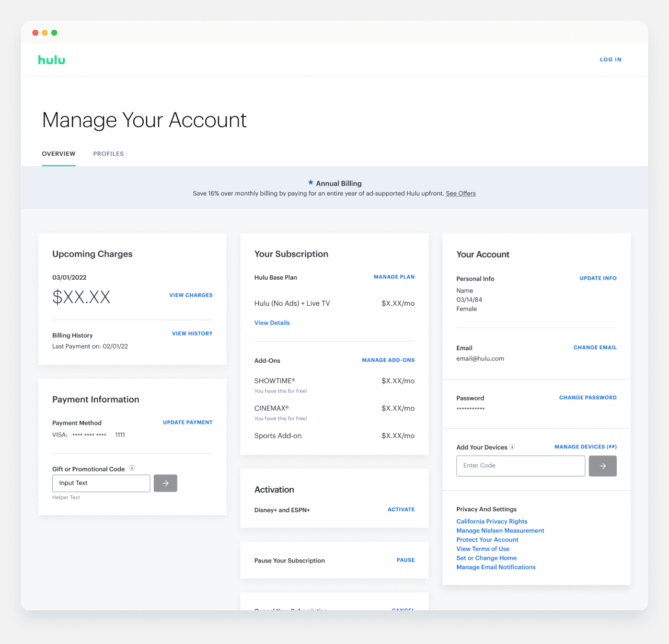Click the Enter Code device field

point(521,466)
